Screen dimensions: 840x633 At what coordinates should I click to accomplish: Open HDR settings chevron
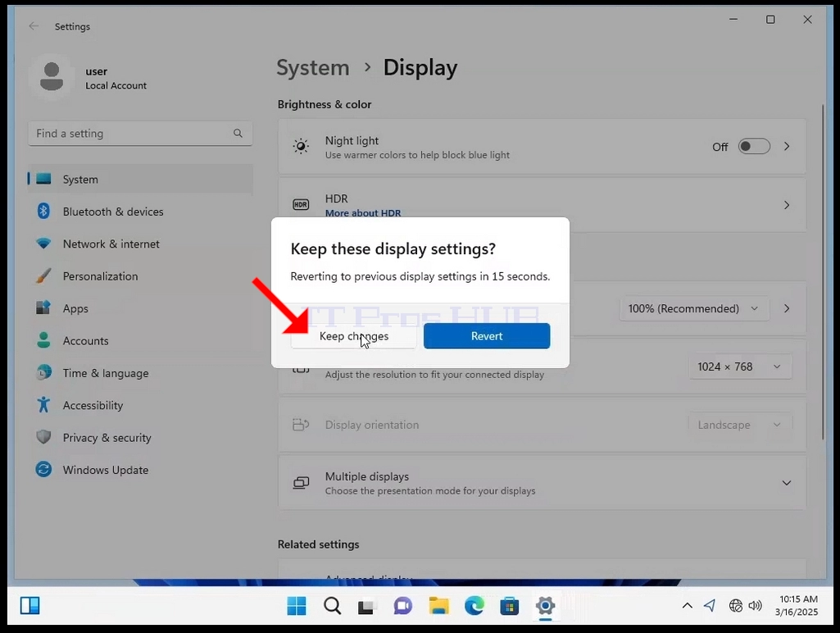pyautogui.click(x=787, y=205)
